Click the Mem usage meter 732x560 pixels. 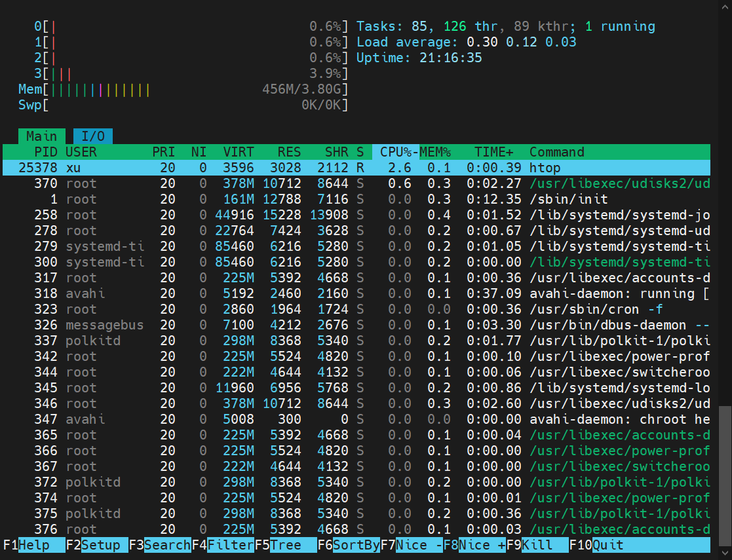click(183, 89)
